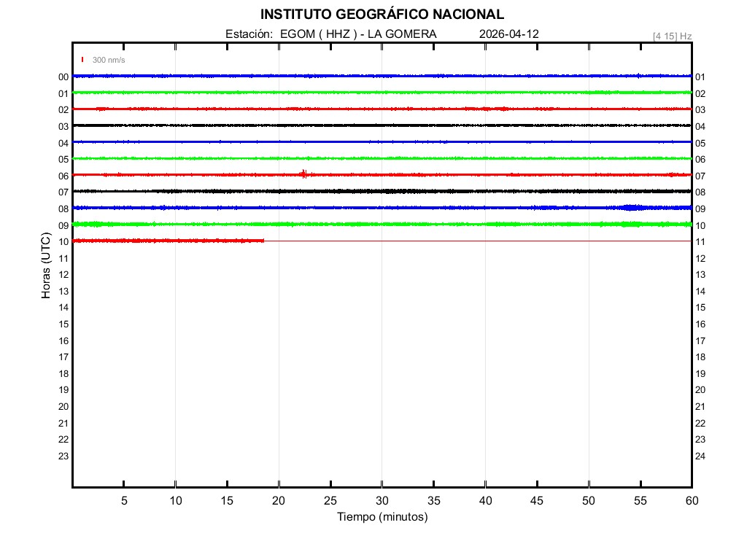This screenshot has height=560, width=747.
Task: Click the 60 minute tick label
Action: click(x=691, y=500)
